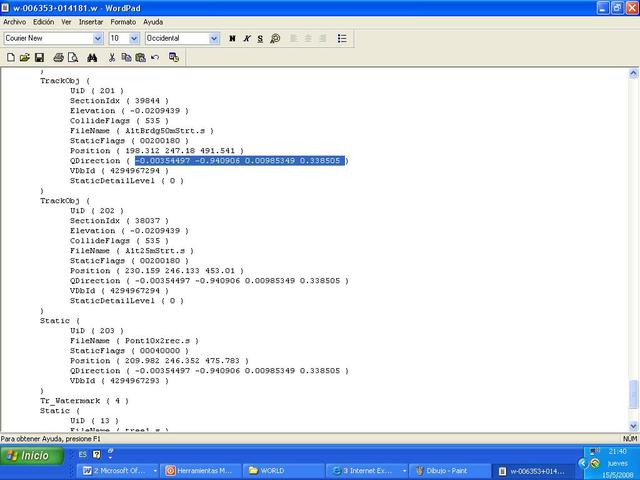Open the Archivo menu
640x480 pixels.
(x=14, y=21)
